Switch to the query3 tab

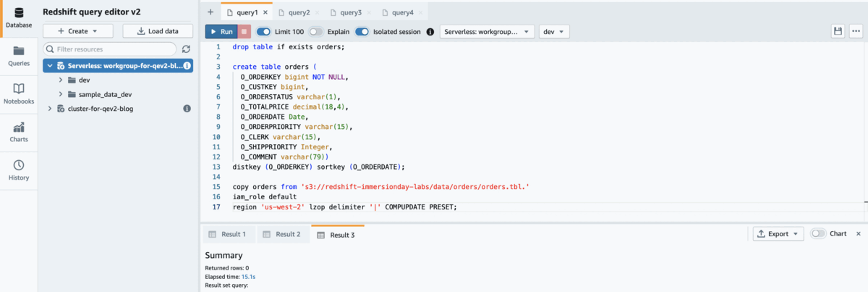coord(350,13)
